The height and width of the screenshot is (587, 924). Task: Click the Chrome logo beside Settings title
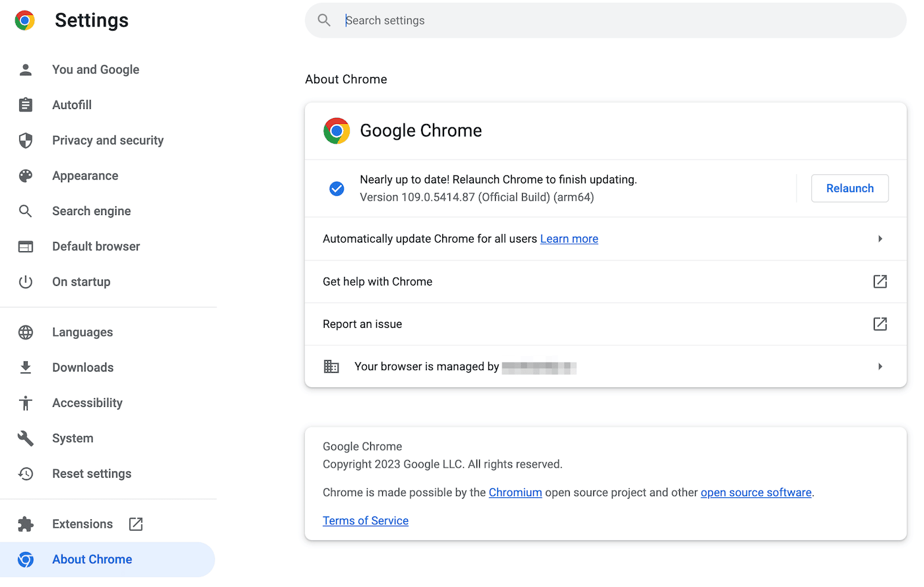point(24,20)
